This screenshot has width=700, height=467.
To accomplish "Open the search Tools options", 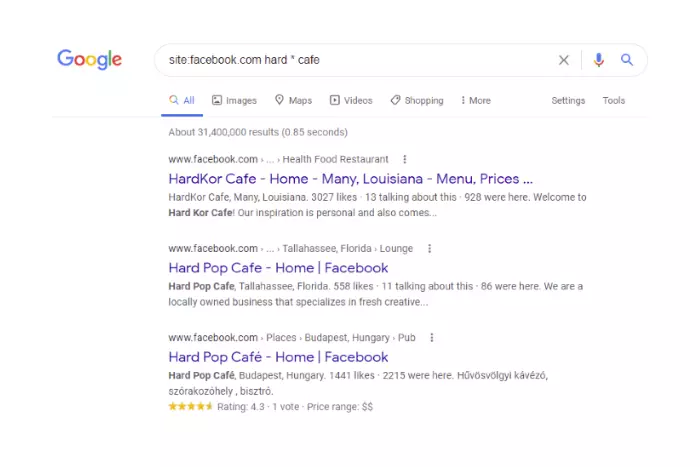I will point(613,100).
